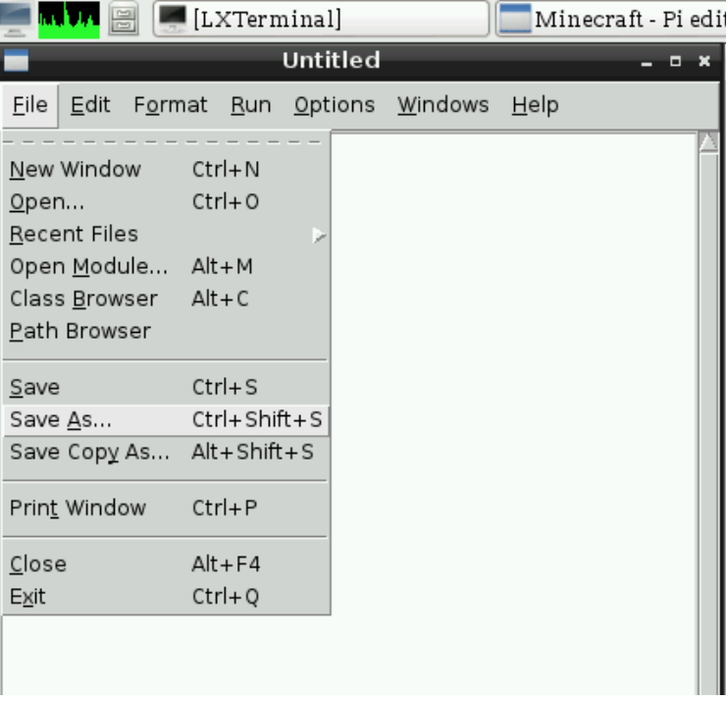Open the Edit menu
The width and height of the screenshot is (728, 701).
pos(90,105)
